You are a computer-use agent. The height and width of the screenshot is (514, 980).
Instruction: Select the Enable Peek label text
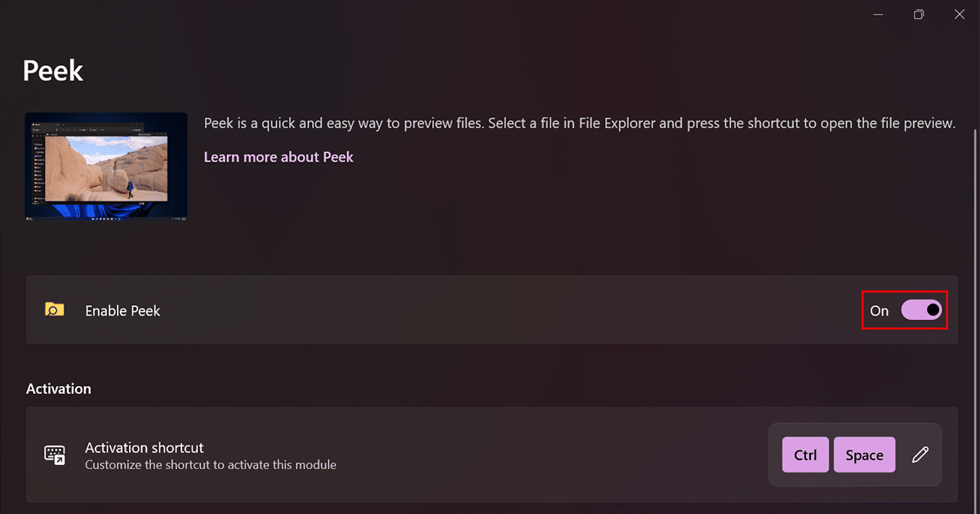click(x=122, y=311)
